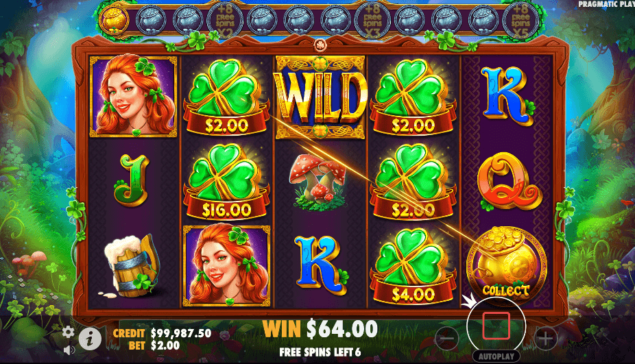635x364 pixels.
Task: Click the +8 free spins X2 milestone
Action: point(225,21)
